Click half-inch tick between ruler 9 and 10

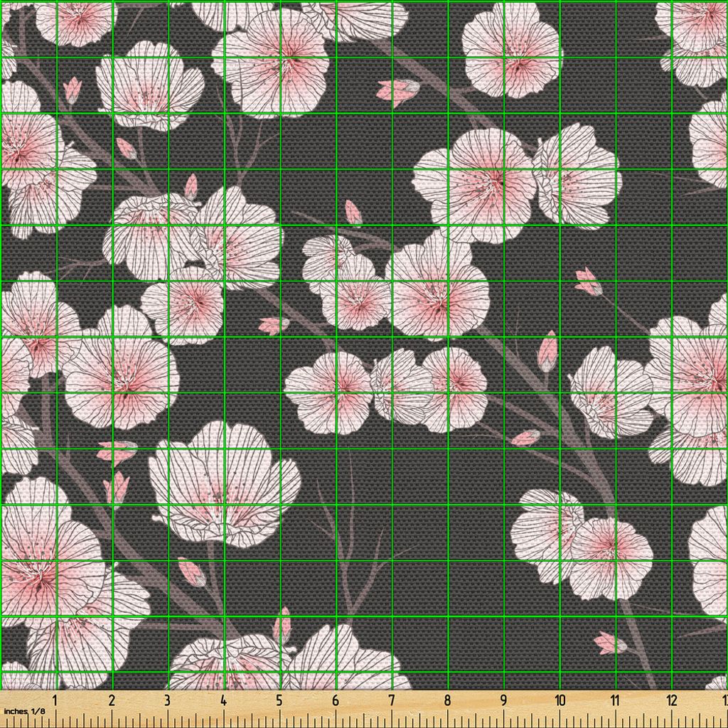532,717
